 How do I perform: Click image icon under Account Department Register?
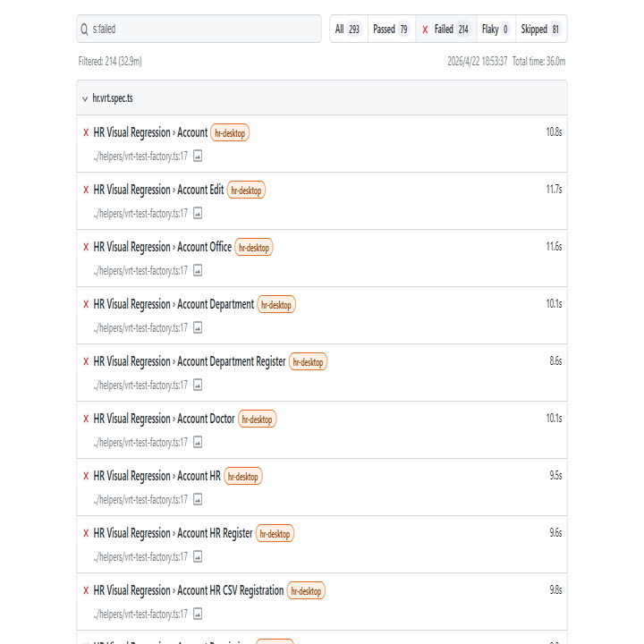point(198,385)
